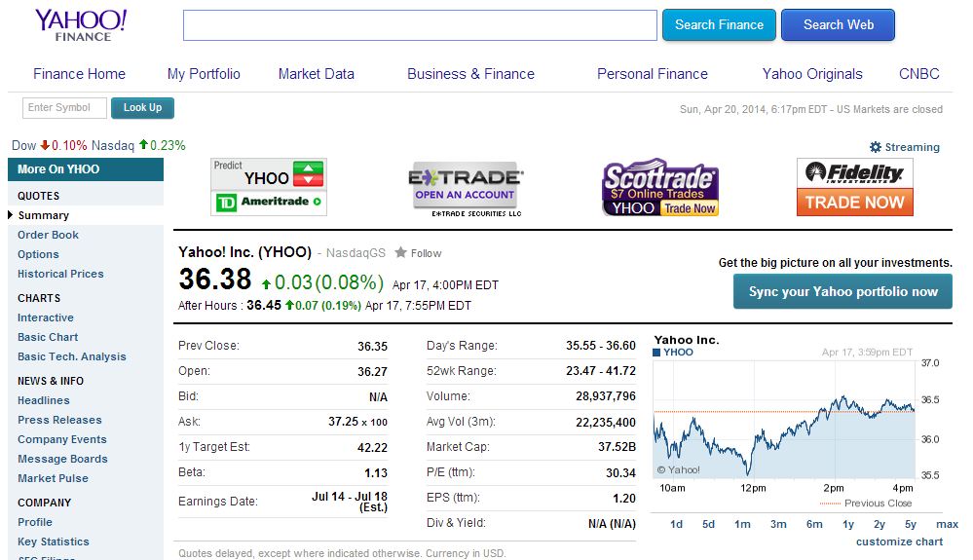Click the Dow index link
Image resolution: width=973 pixels, height=560 pixels.
tap(24, 146)
